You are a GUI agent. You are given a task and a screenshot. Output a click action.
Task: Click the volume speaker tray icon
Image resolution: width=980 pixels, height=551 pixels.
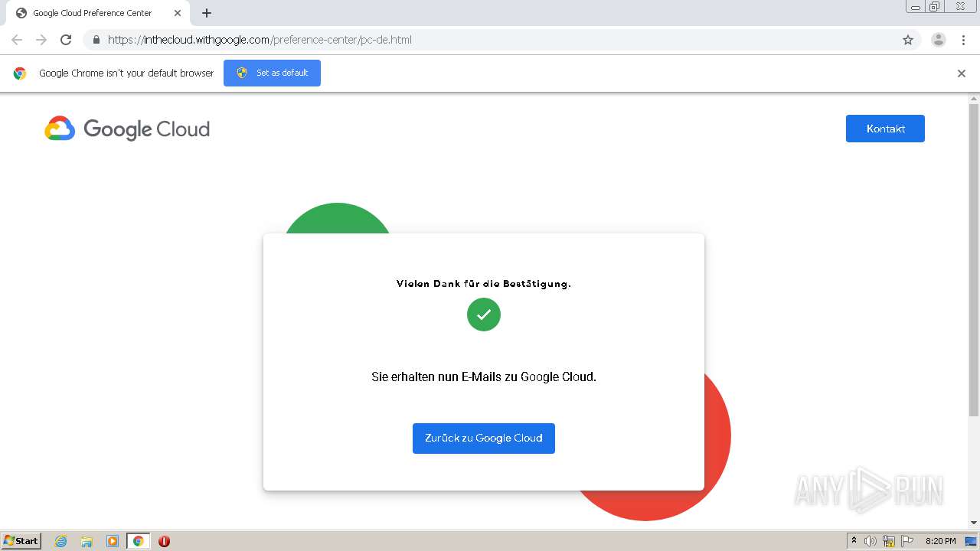[x=871, y=541]
